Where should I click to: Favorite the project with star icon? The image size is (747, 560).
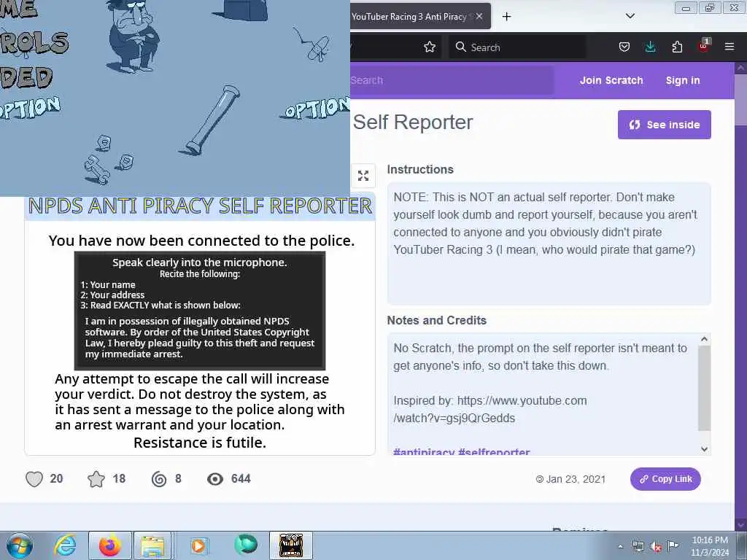pyautogui.click(x=96, y=479)
